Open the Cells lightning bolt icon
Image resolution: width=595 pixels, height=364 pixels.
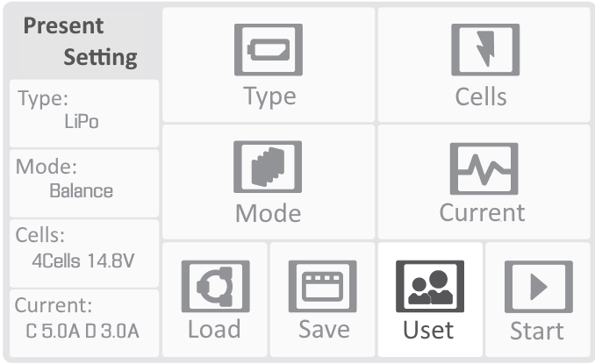coord(485,50)
